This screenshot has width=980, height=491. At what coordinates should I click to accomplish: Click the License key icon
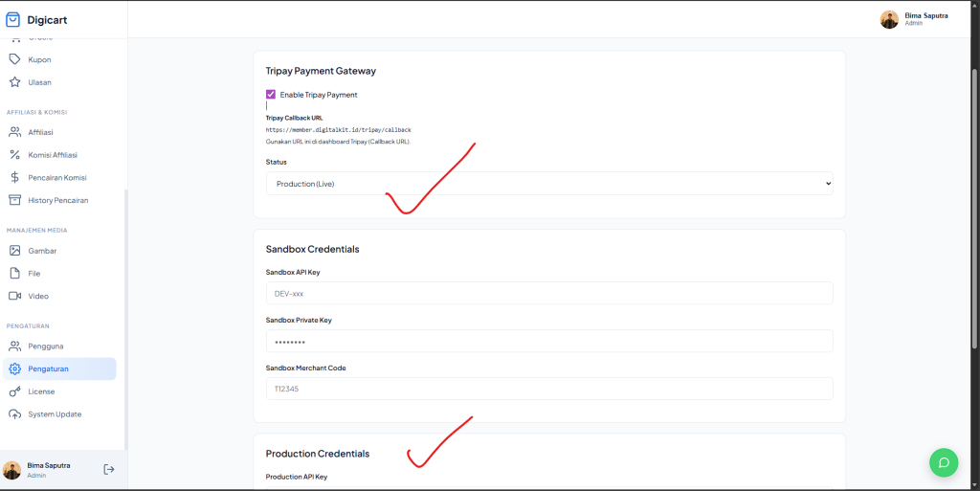14,391
